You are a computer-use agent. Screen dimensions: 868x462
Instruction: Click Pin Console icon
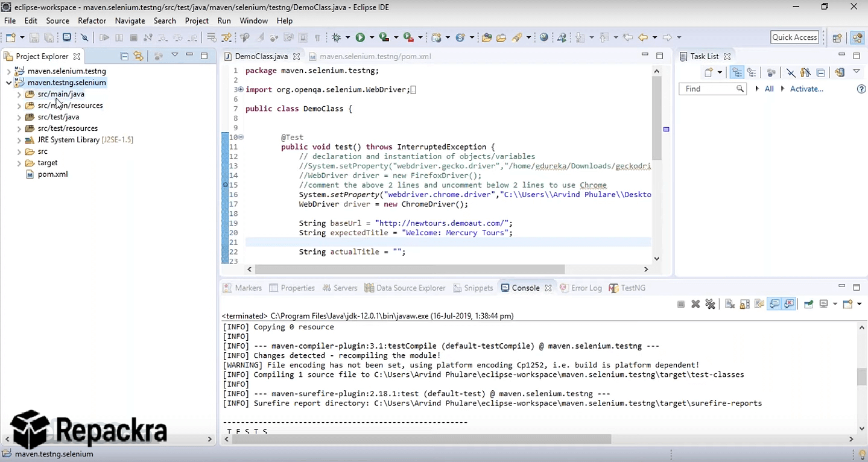tap(808, 304)
